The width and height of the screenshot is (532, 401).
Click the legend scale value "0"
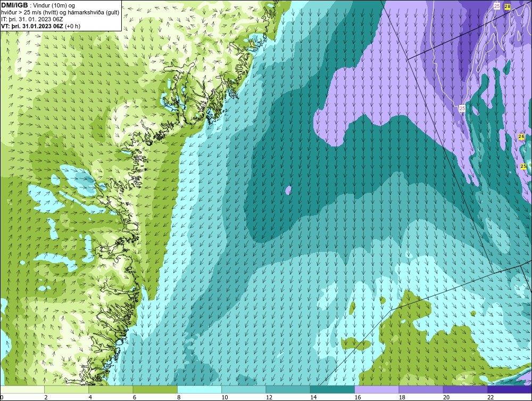click(2, 397)
